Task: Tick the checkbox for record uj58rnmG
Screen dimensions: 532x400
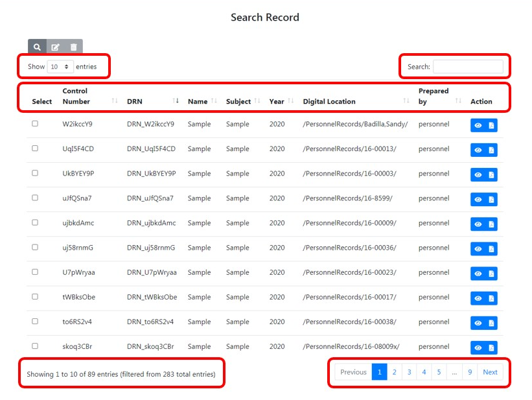Action: point(35,247)
